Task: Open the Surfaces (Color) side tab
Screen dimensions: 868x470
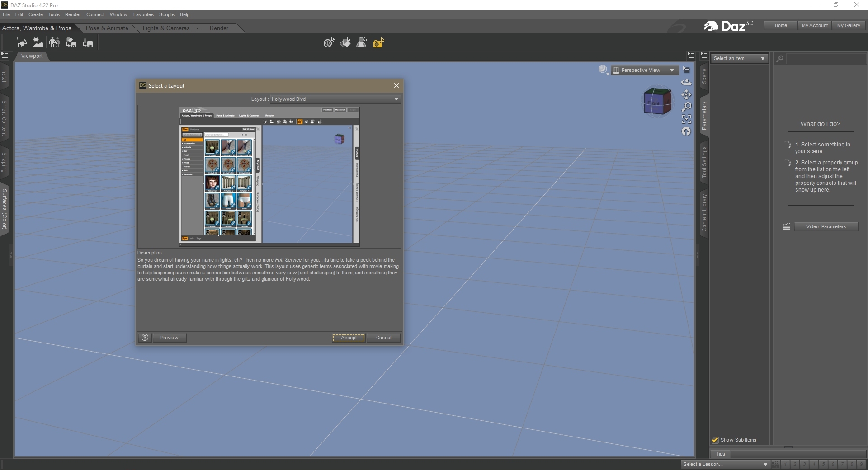Action: 4,209
